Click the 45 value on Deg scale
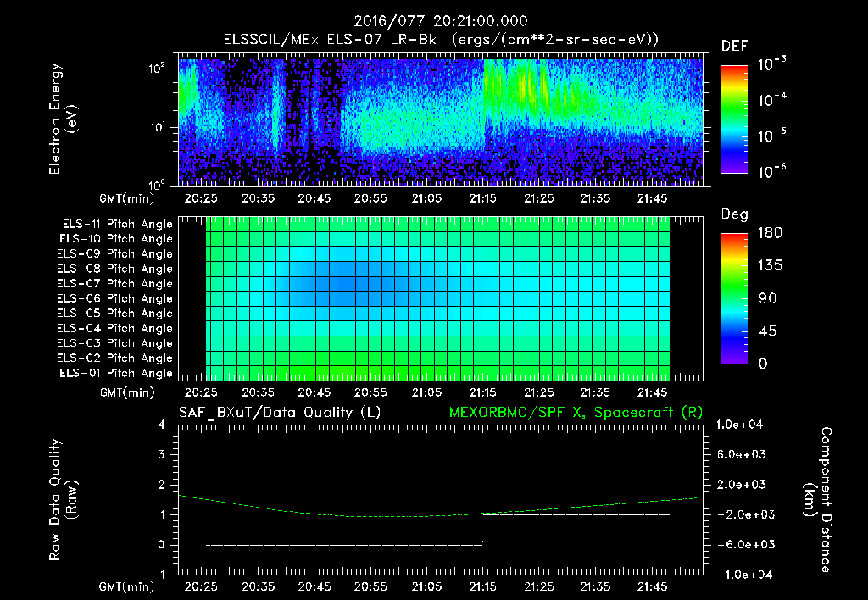 767,331
